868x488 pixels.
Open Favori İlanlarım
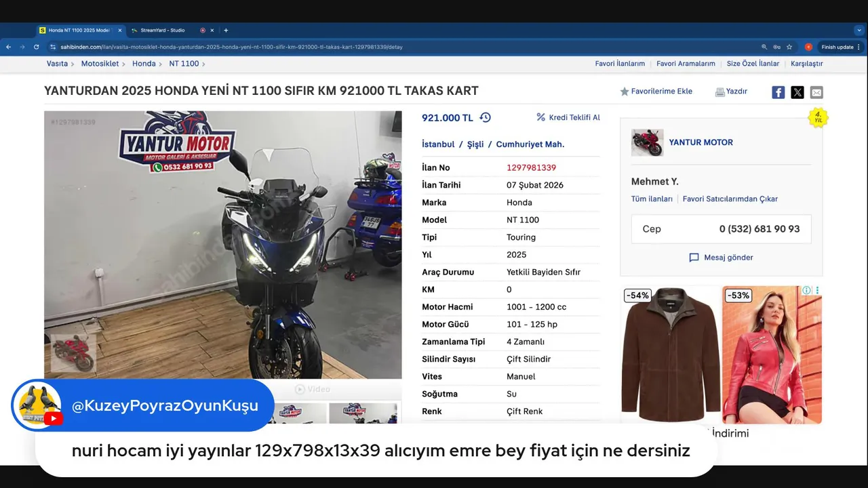(620, 64)
